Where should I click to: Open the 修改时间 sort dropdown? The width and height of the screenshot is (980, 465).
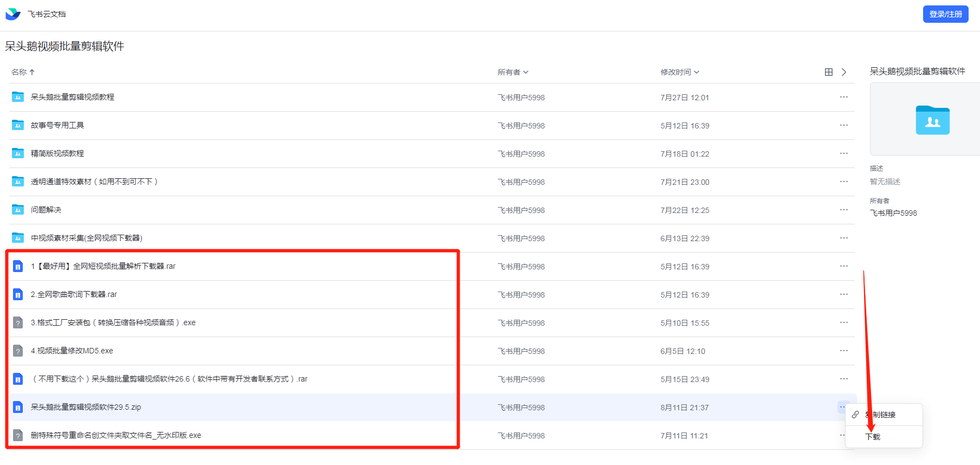coord(680,72)
